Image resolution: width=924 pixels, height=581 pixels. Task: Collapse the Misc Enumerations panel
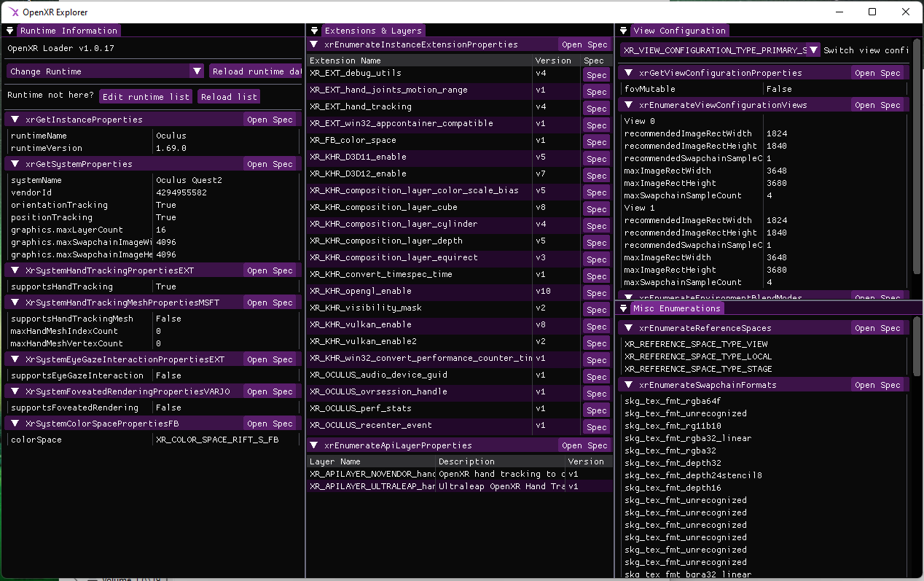tap(623, 308)
